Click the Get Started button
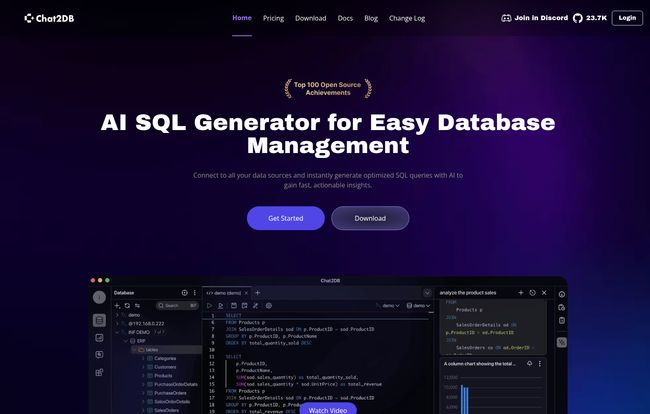This screenshot has width=650, height=414. click(x=286, y=218)
